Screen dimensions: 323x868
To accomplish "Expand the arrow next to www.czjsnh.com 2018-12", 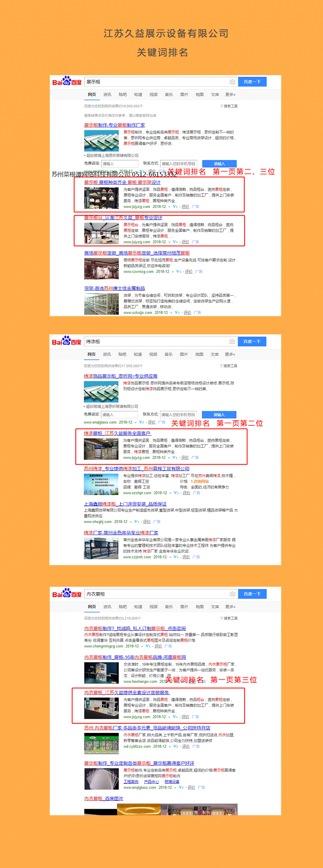I will pyautogui.click(x=170, y=557).
